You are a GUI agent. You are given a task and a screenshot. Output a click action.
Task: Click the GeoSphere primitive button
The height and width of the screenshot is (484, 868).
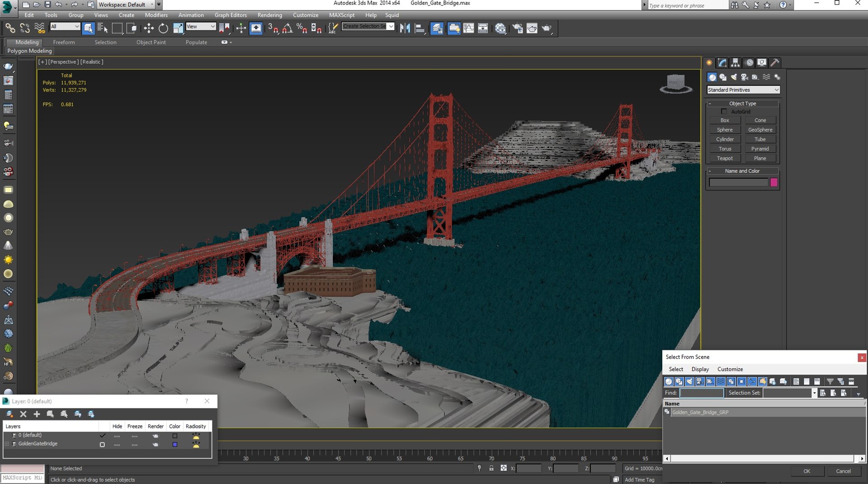point(760,130)
